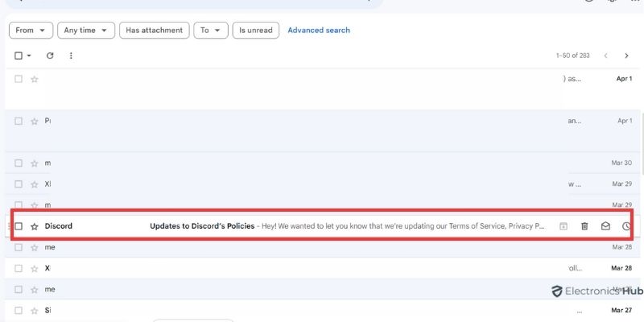Open the three-dot More options menu
Screen dimensions: 644x322
(71, 56)
